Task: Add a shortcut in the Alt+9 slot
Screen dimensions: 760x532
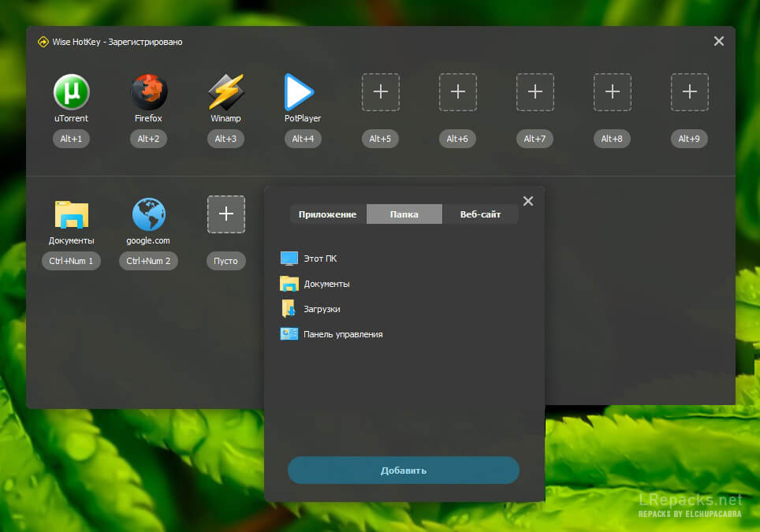Action: click(689, 92)
